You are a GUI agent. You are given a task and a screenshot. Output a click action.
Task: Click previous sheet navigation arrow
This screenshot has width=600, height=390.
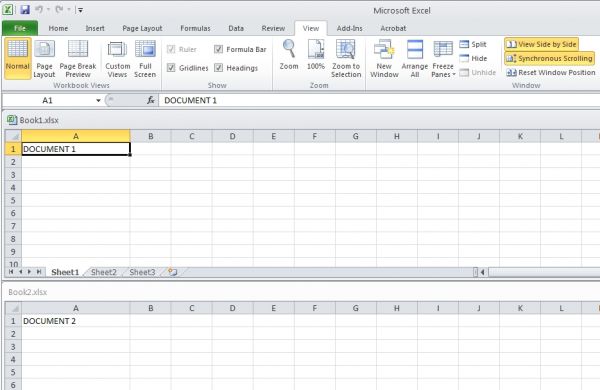20,272
